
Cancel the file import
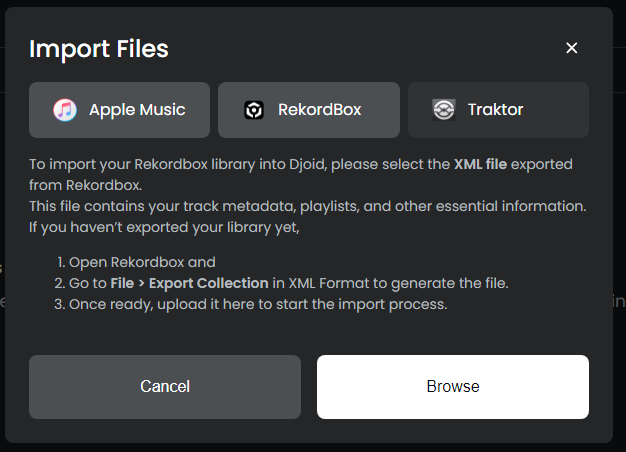pyautogui.click(x=165, y=386)
